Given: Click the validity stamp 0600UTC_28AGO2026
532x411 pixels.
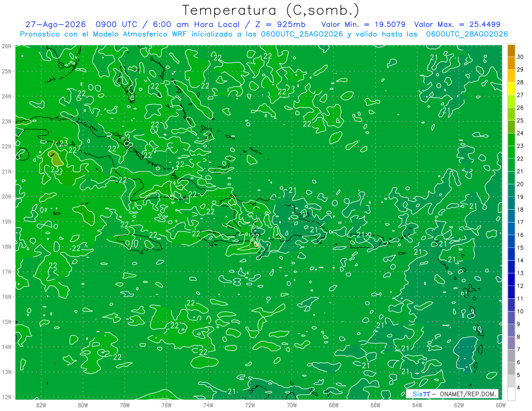Looking at the screenshot, I should click(467, 34).
